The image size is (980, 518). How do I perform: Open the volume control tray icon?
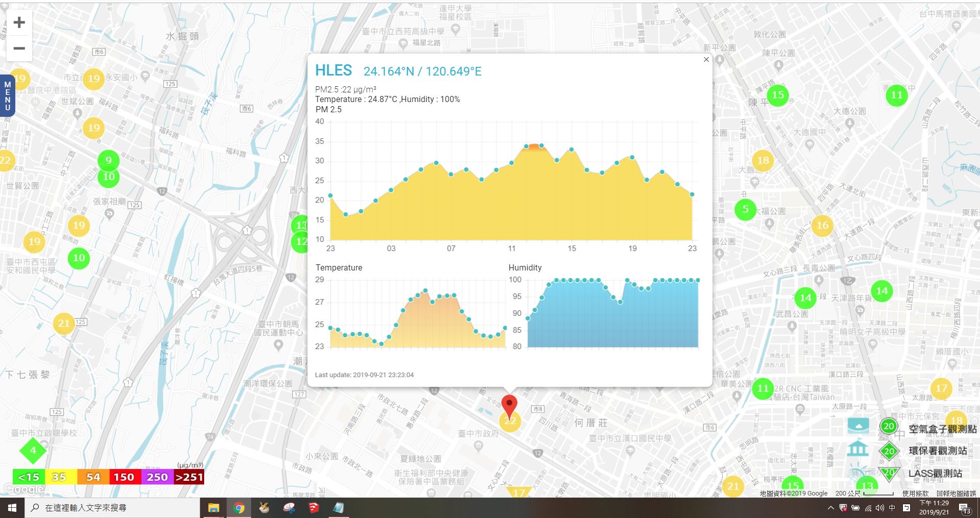coord(879,508)
